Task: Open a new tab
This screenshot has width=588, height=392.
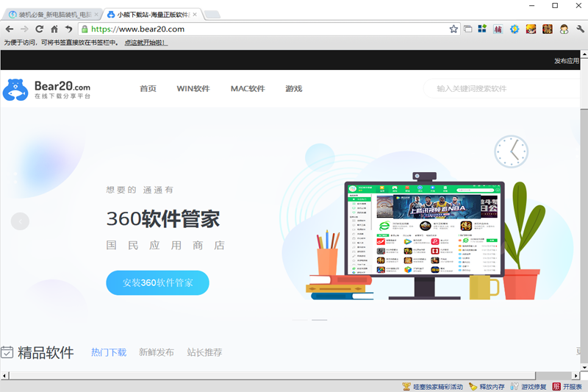Action: coord(212,15)
